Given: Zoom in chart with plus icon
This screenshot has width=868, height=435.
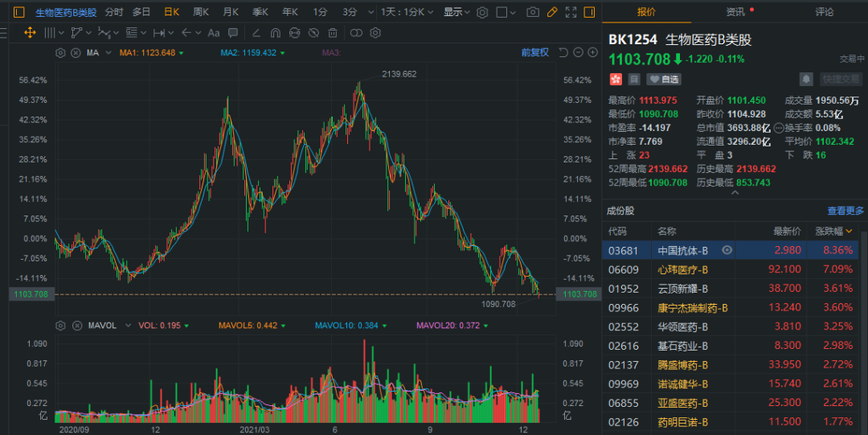Looking at the screenshot, I should (x=593, y=52).
